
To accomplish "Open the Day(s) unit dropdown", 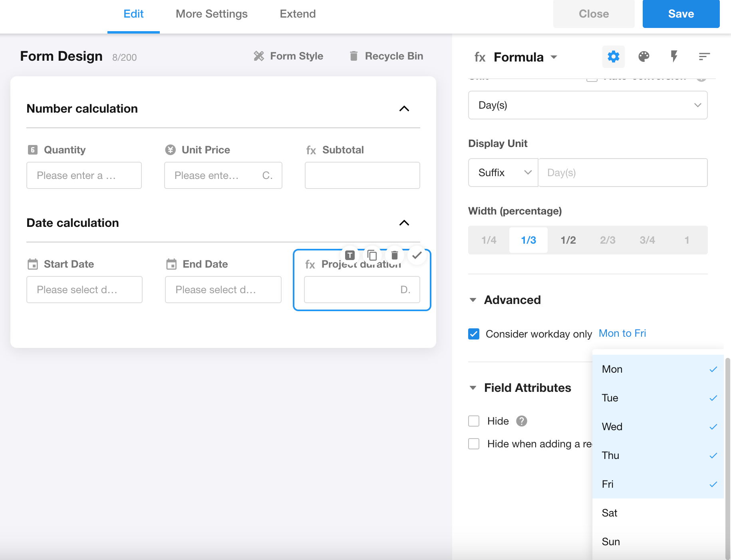I will (x=588, y=105).
